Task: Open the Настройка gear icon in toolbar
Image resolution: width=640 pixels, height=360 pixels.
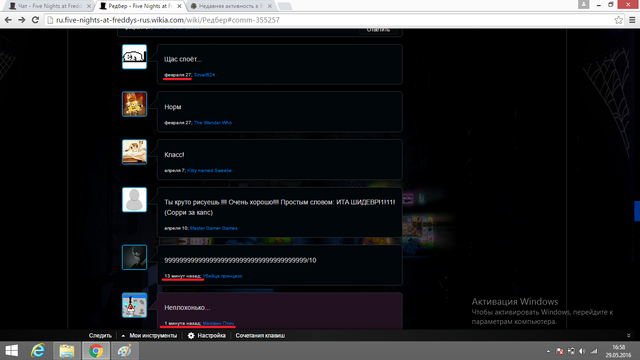Action: (191, 336)
